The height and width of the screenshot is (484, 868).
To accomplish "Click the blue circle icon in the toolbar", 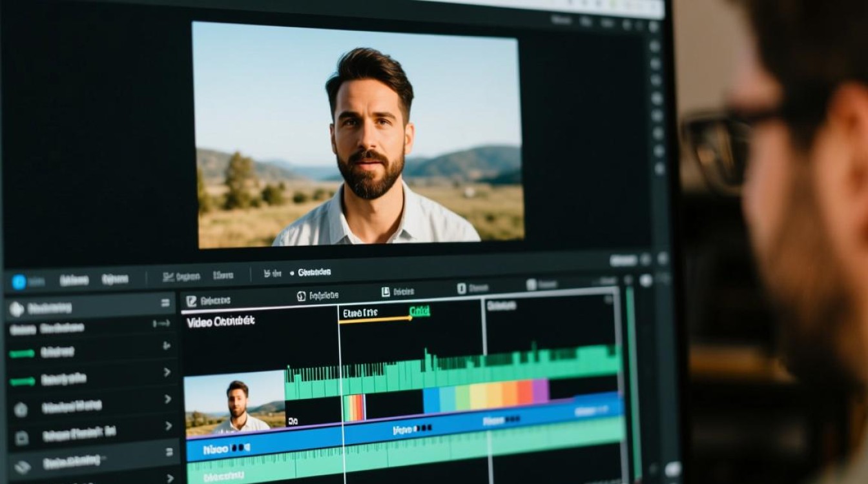I will (x=19, y=281).
